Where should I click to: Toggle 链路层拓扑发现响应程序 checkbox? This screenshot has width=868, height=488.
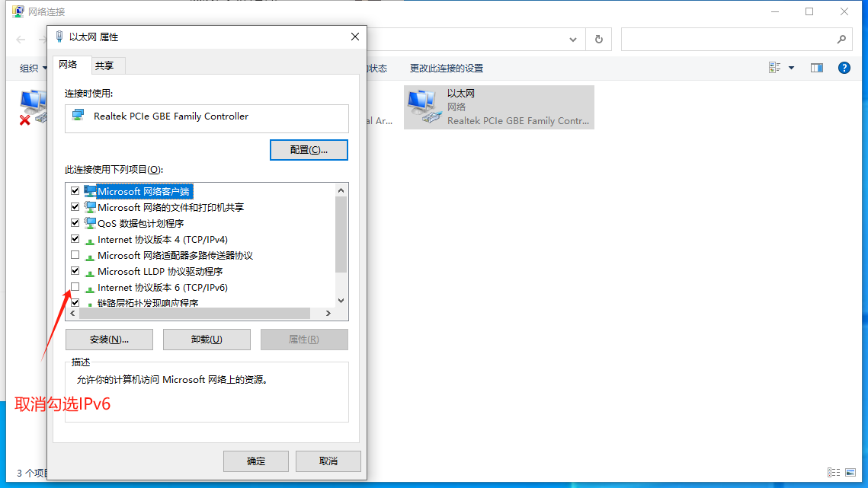pyautogui.click(x=75, y=303)
